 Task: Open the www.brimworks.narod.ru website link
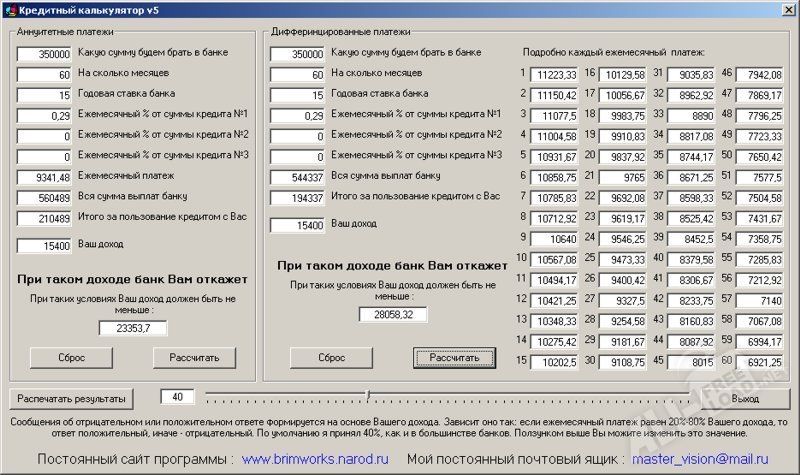pyautogui.click(x=315, y=458)
